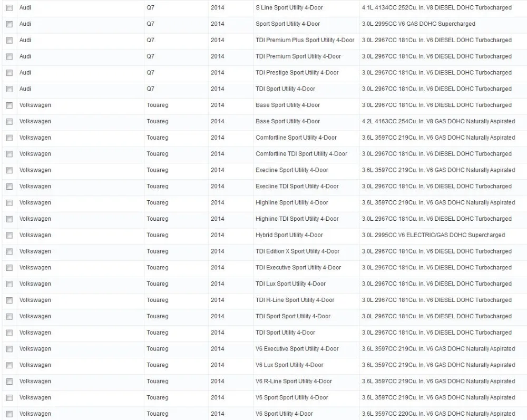This screenshot has height=420, width=527.
Task: Click year '2014' in Audi Sport Sport Utility row
Action: 218,24
